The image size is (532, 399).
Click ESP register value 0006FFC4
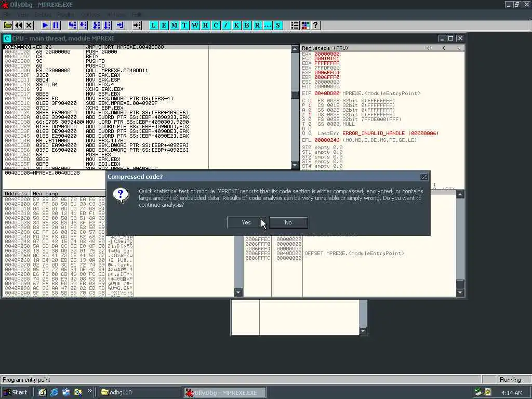click(x=327, y=73)
